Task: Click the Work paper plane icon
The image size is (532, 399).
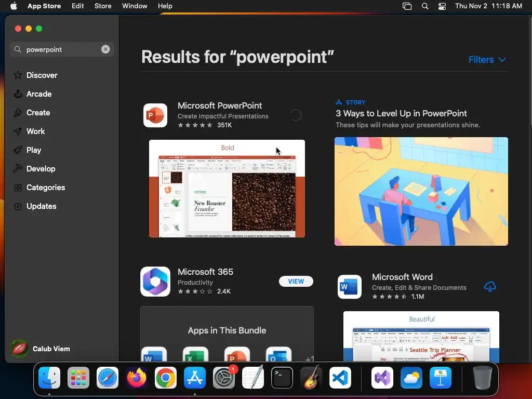Action: point(18,131)
